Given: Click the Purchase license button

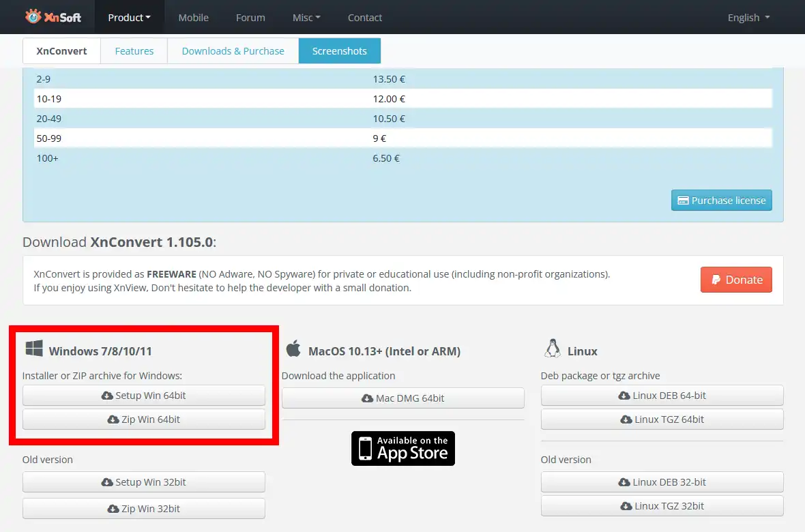Looking at the screenshot, I should (721, 201).
